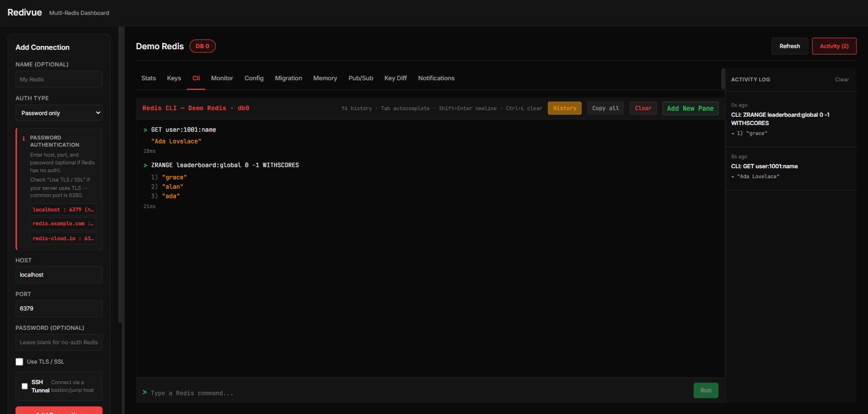
Task: Pick the localhost : 6379 example chip
Action: point(63,209)
